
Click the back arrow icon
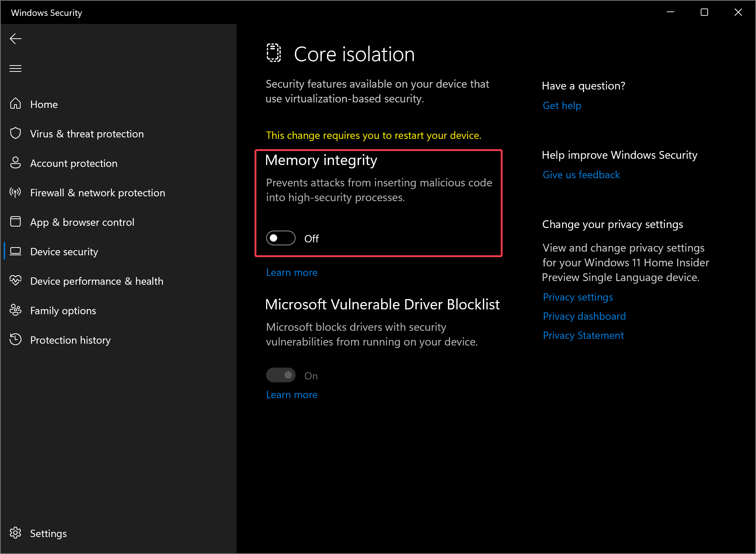coord(15,39)
